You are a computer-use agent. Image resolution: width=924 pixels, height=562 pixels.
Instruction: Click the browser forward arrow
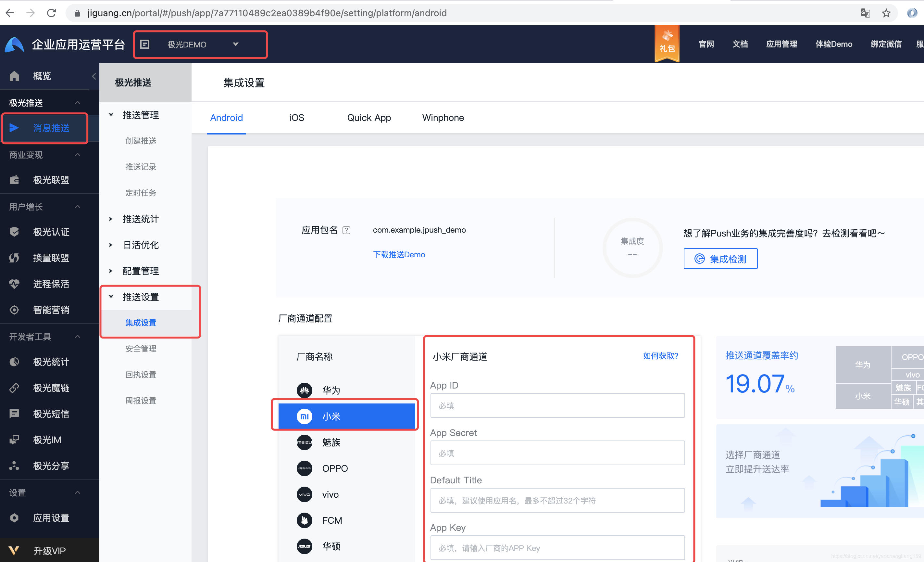coord(31,13)
